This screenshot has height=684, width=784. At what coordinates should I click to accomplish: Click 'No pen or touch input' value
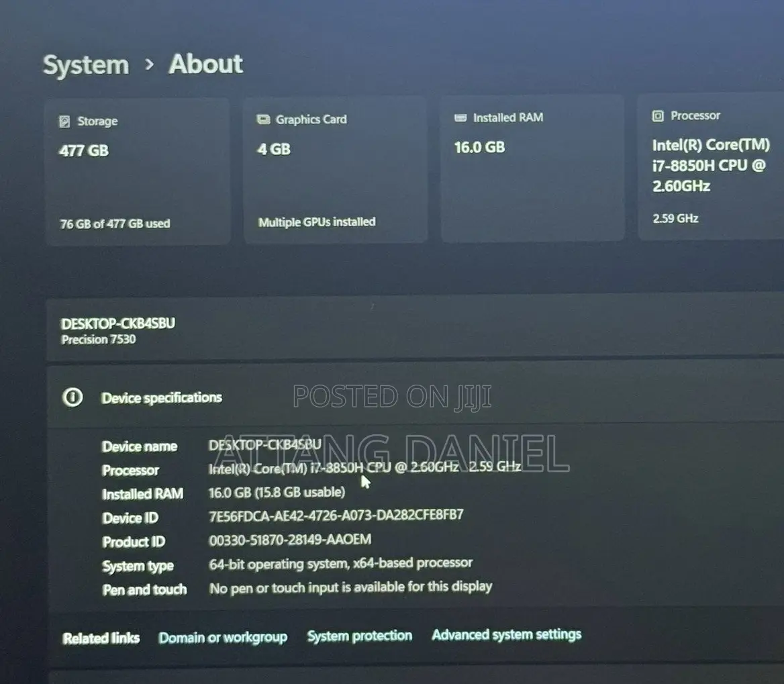tap(350, 587)
